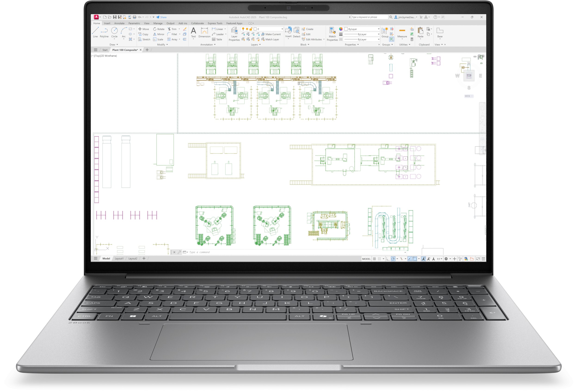Toggle 2D object snap square icon
Viewport: 578px width, 392px height.
415,259
